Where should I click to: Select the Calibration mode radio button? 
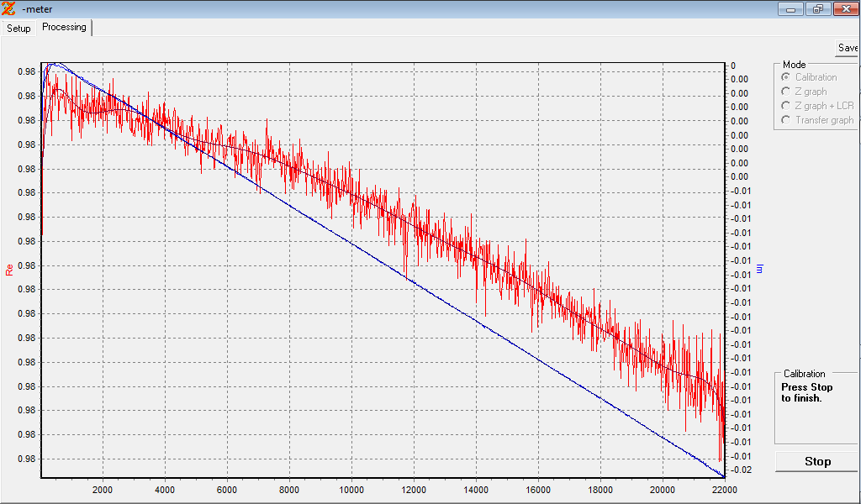786,77
